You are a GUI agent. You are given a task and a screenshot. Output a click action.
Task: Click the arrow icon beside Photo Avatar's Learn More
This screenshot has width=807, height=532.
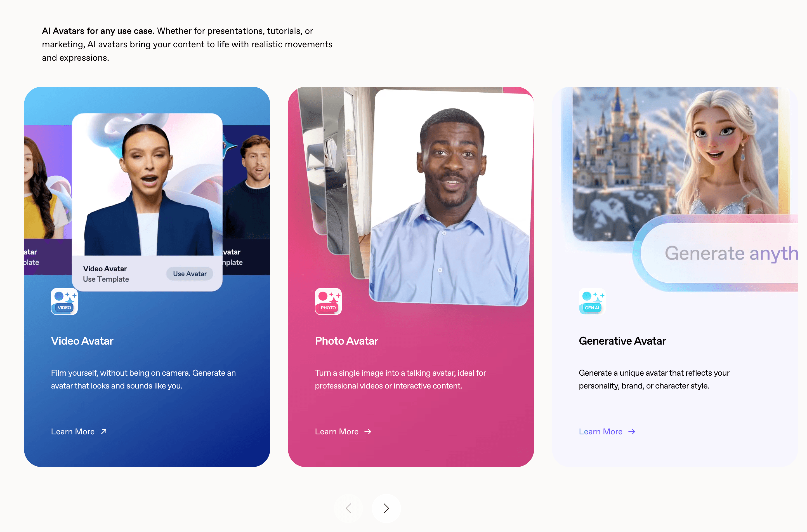point(368,432)
